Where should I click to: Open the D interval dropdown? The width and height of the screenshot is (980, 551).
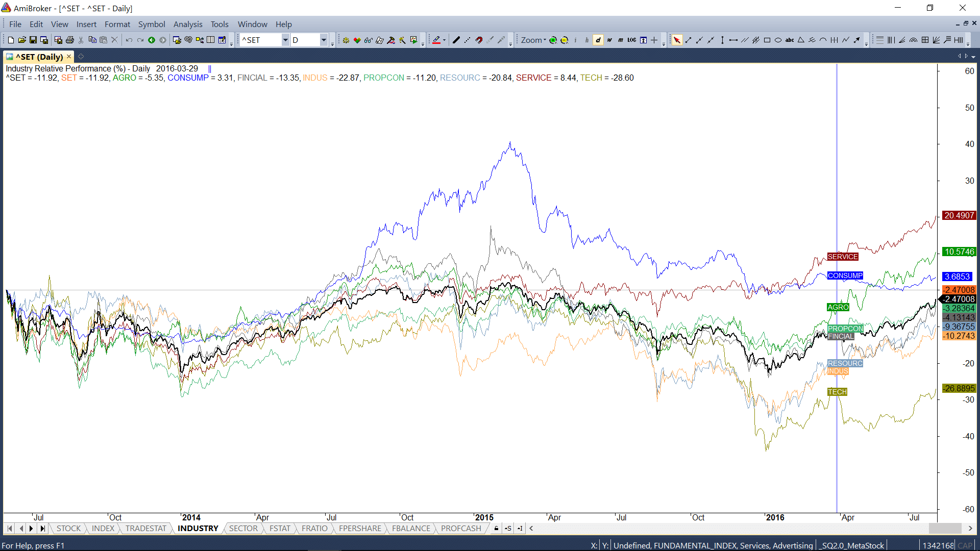pos(324,40)
